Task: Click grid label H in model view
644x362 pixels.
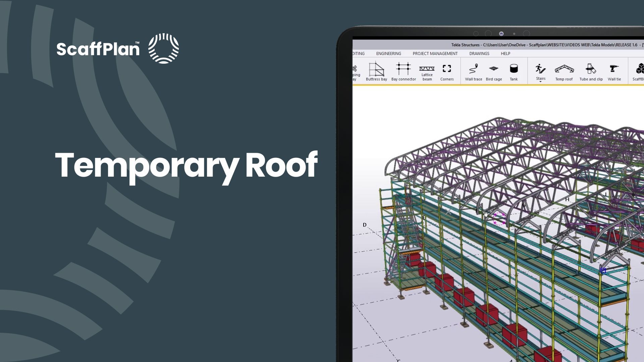Action: click(x=567, y=199)
